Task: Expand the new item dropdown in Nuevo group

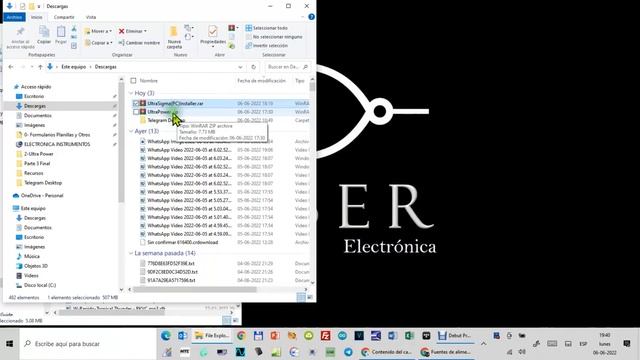Action: (x=189, y=28)
